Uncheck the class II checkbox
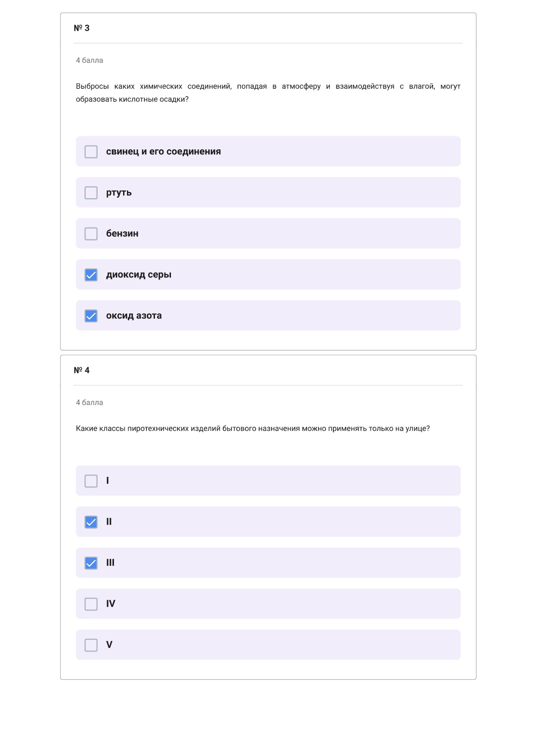This screenshot has height=756, width=535. (91, 522)
